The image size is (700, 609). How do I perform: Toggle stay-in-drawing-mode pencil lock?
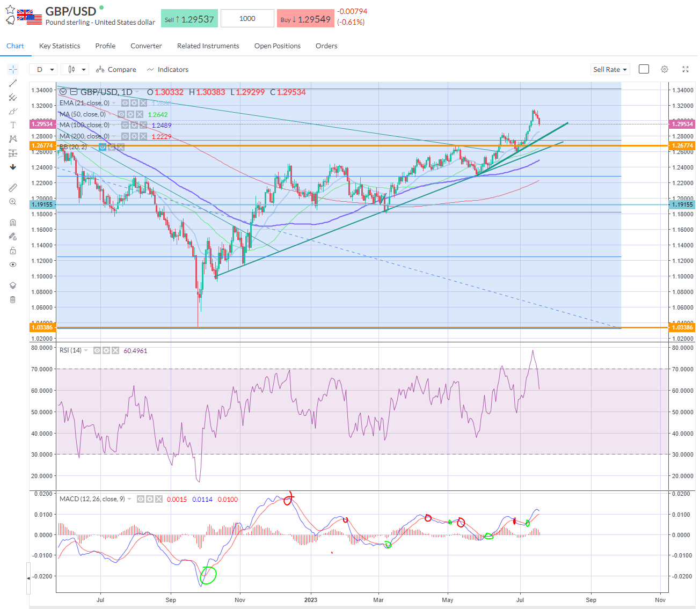click(x=13, y=236)
